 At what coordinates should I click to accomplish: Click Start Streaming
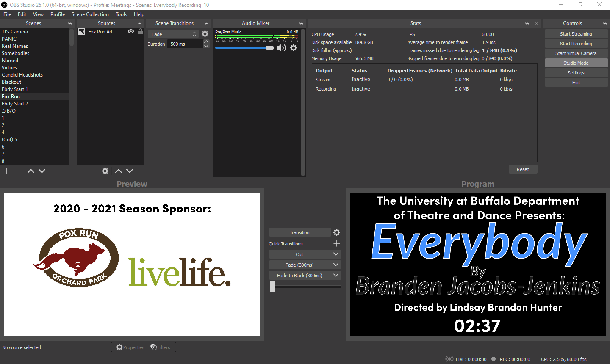576,34
